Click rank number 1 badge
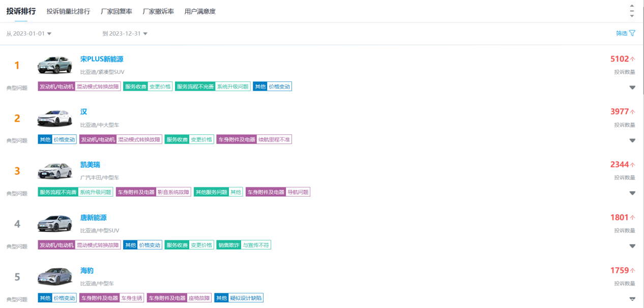The height and width of the screenshot is (308, 644). pos(17,65)
